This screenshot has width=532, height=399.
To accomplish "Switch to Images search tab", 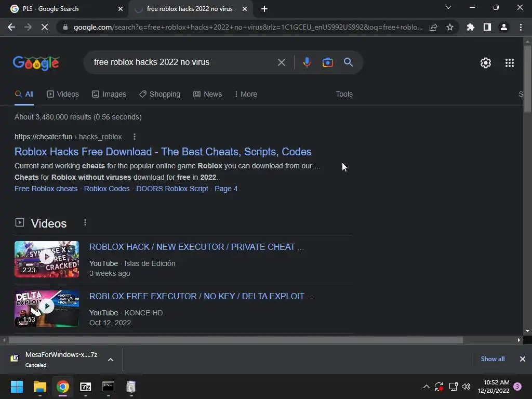I will 109,95.
